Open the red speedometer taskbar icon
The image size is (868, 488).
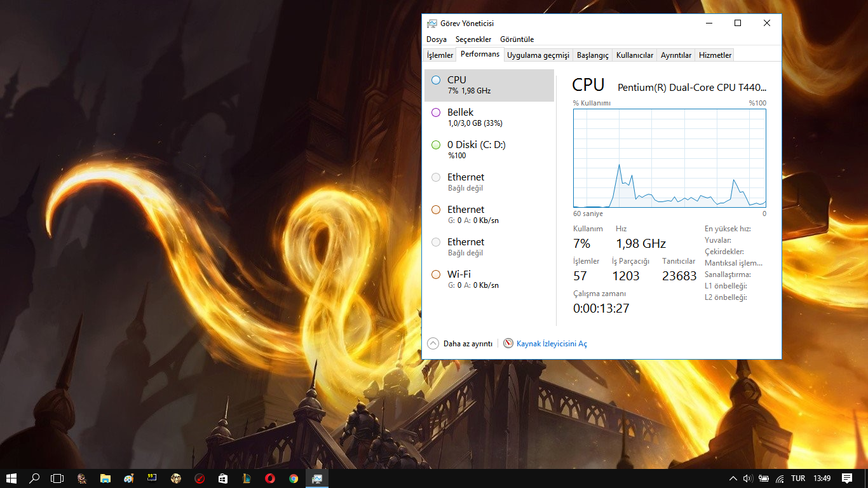click(200, 478)
